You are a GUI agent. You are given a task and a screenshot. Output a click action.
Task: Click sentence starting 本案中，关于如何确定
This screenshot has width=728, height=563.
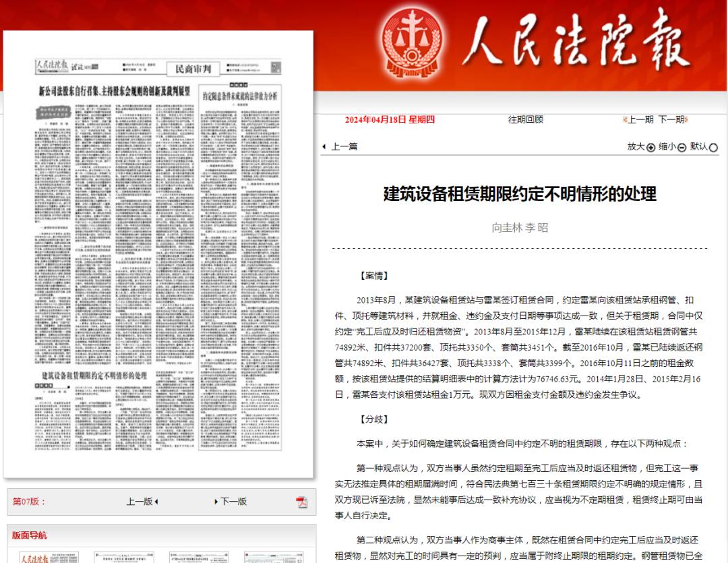click(522, 444)
